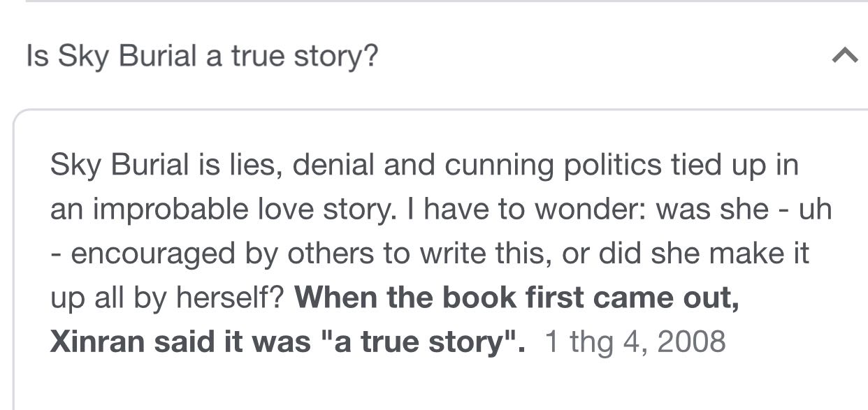Viewport: 868px width, 410px height.
Task: Click the empty area below the answer text
Action: click(x=433, y=384)
